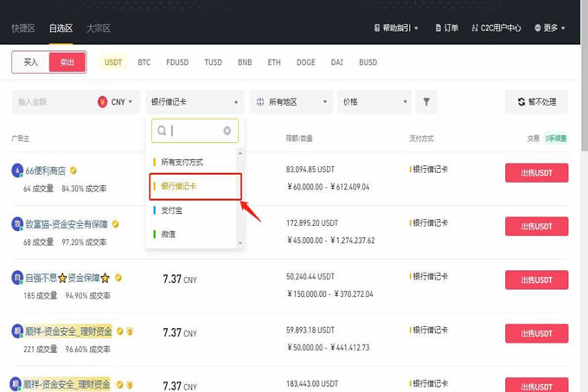588x392 pixels.
Task: Select USDT coin tab
Action: [x=113, y=62]
